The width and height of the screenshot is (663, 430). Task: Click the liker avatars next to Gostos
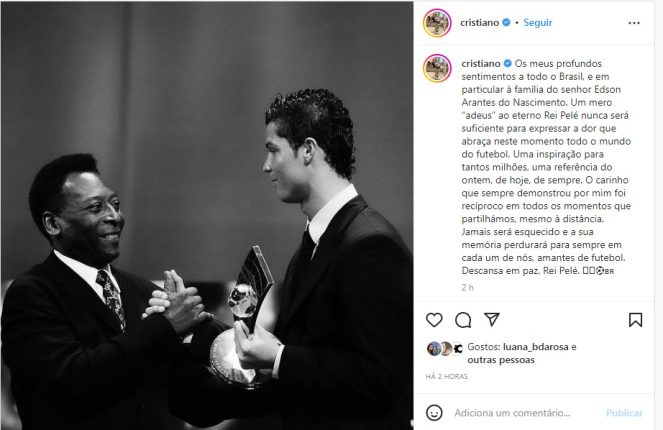[x=445, y=349]
